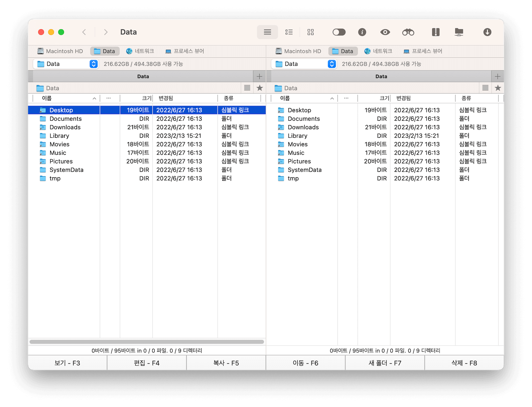Sort right pane by 이름 column
This screenshot has width=532, height=407.
pos(304,98)
